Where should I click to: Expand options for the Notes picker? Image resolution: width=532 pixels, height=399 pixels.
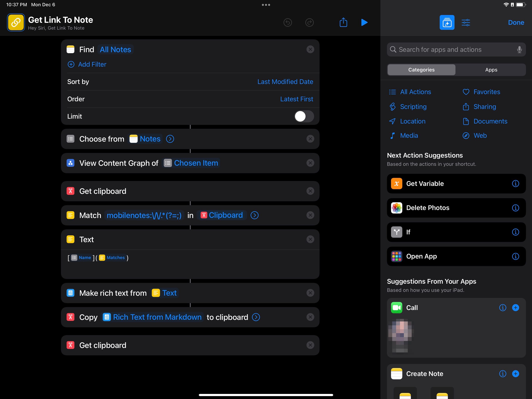[x=170, y=139]
